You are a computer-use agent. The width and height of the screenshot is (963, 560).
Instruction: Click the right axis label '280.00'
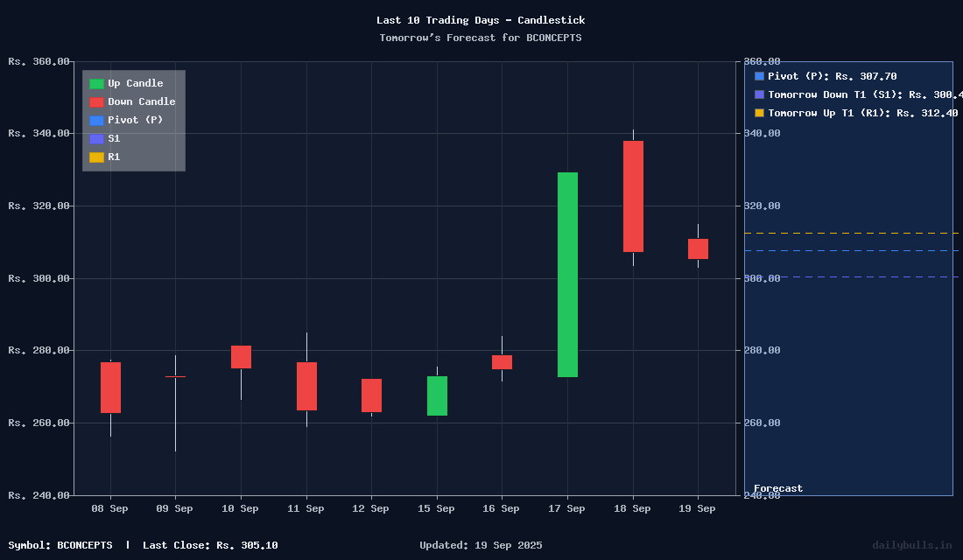pos(763,350)
